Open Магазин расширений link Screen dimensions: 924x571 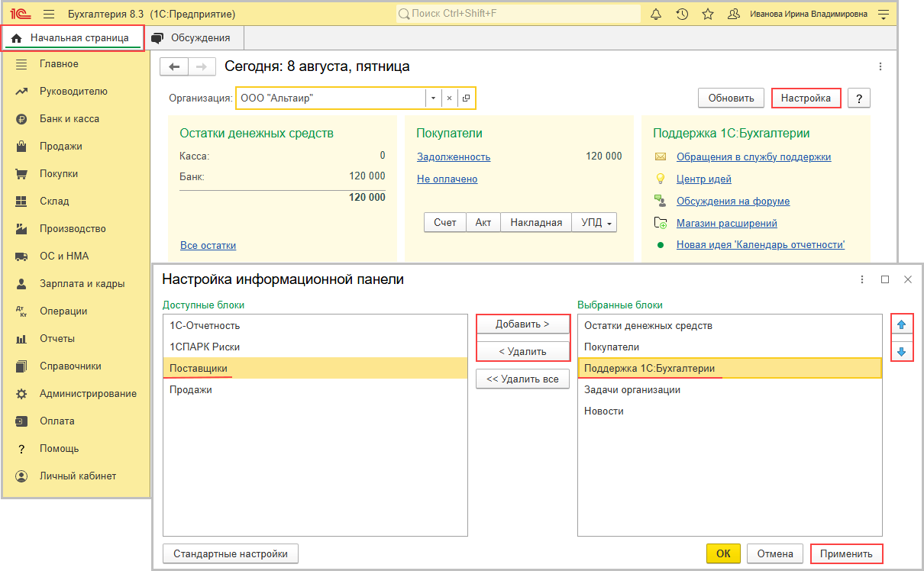[x=727, y=224]
